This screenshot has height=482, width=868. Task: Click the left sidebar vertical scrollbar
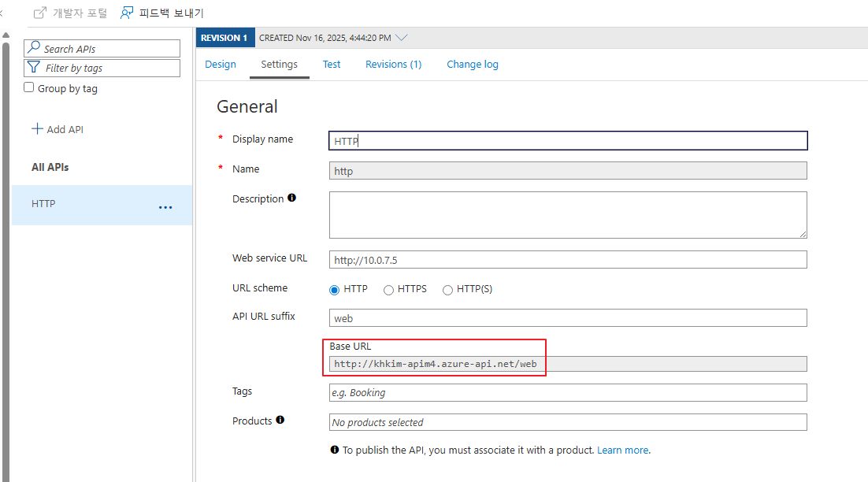click(6, 260)
